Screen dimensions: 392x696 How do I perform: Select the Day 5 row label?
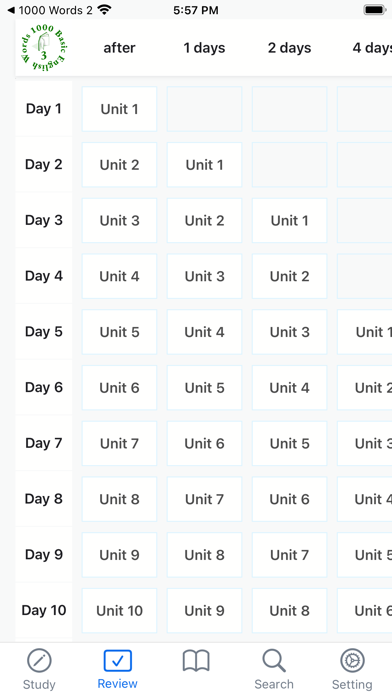coord(44,332)
